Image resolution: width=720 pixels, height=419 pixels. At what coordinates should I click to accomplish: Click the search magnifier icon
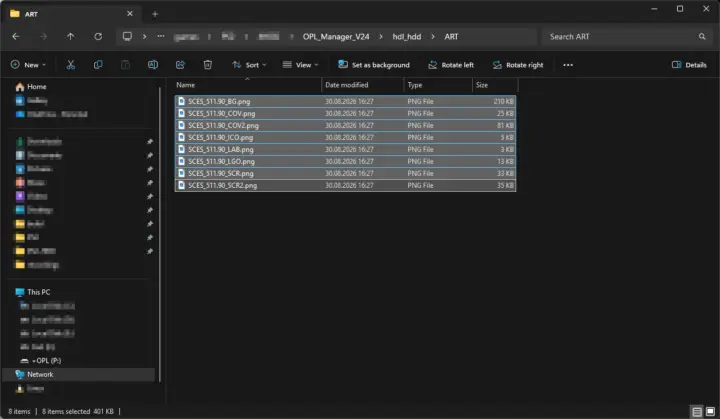[702, 36]
